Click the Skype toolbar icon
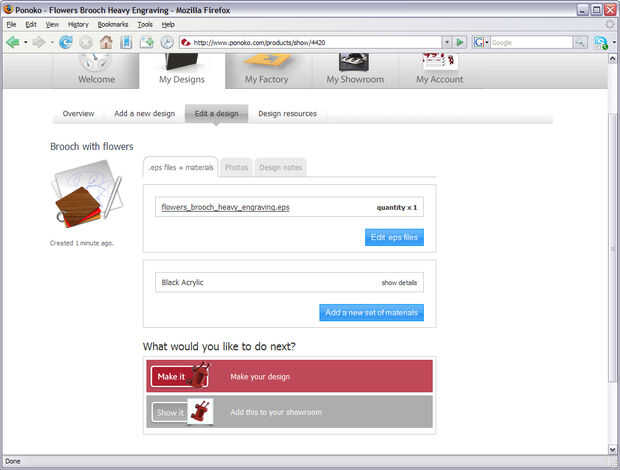620x470 pixels. (x=601, y=42)
